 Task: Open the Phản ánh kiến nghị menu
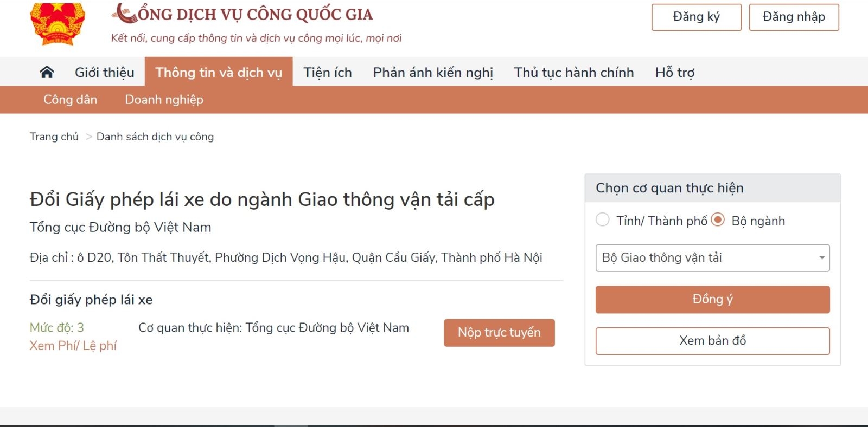pos(432,72)
